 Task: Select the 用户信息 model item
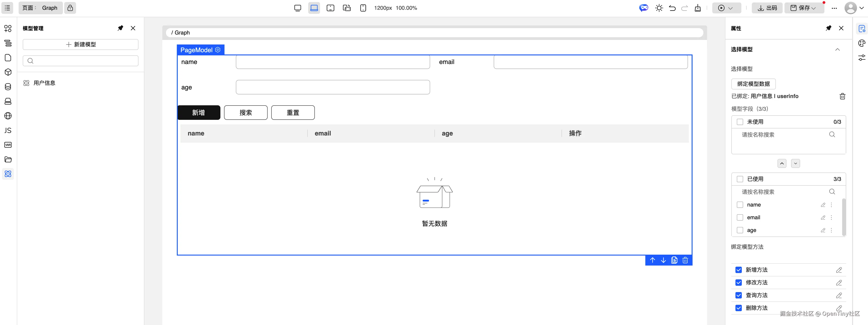click(44, 83)
